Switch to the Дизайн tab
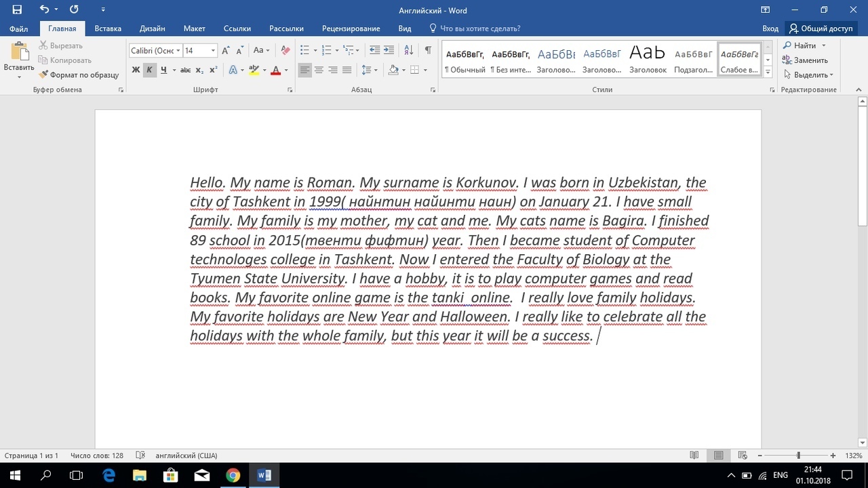 point(153,28)
